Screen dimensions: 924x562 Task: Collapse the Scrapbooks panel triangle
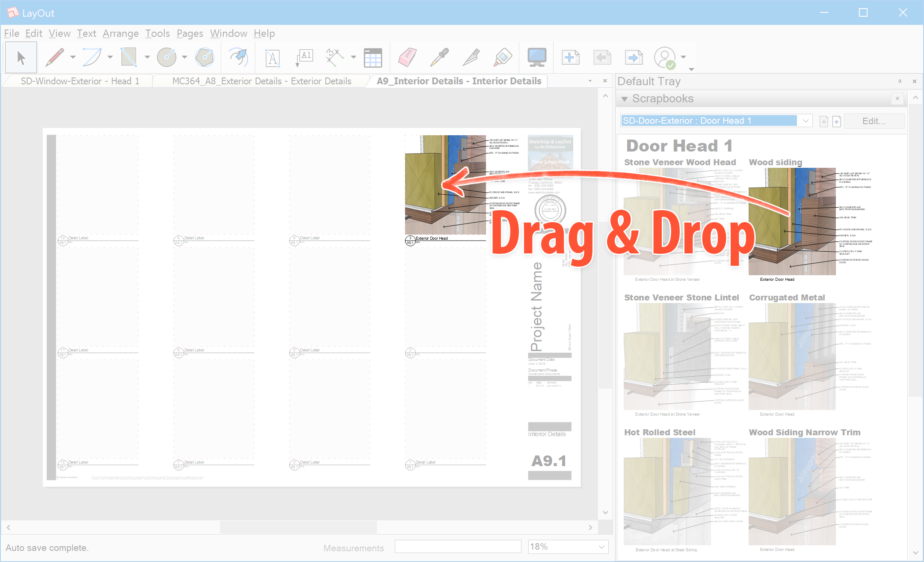(625, 99)
